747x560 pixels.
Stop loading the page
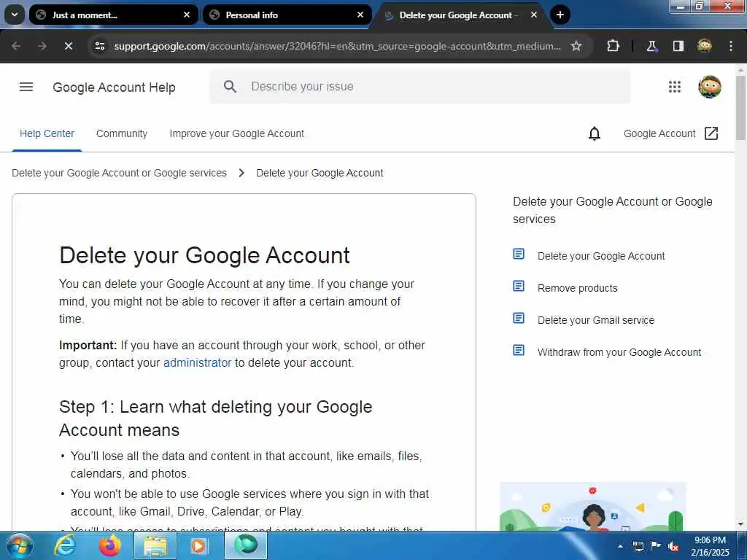(x=69, y=46)
